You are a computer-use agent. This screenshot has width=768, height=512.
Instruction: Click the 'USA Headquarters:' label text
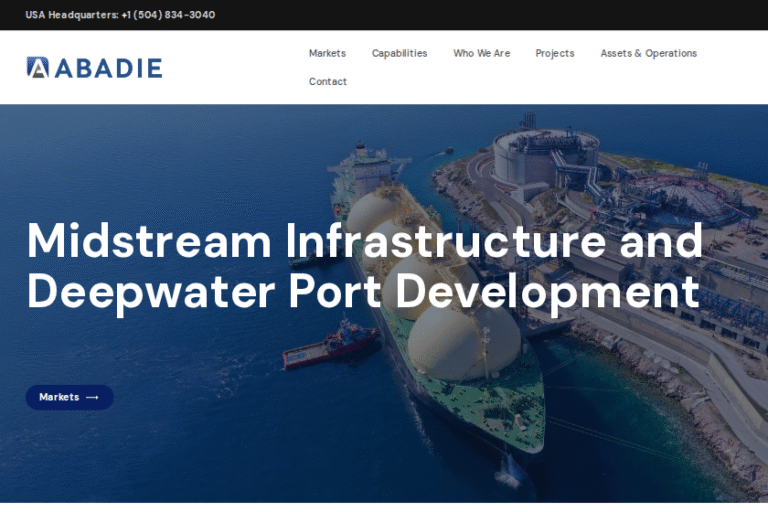(71, 15)
